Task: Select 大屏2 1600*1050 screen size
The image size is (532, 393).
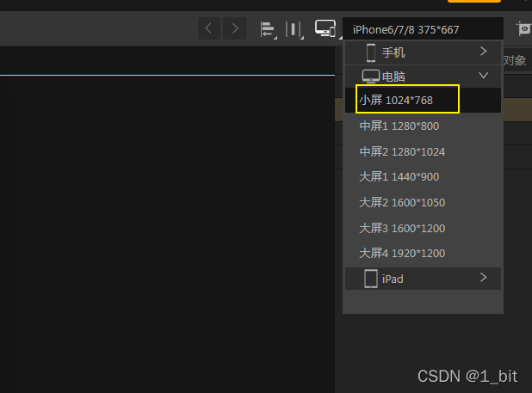Action: pyautogui.click(x=423, y=202)
